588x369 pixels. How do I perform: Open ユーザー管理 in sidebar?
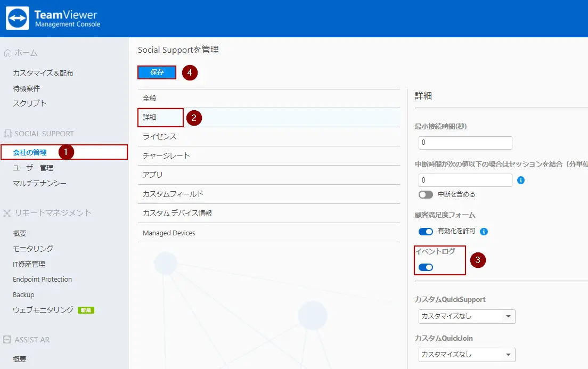point(33,168)
